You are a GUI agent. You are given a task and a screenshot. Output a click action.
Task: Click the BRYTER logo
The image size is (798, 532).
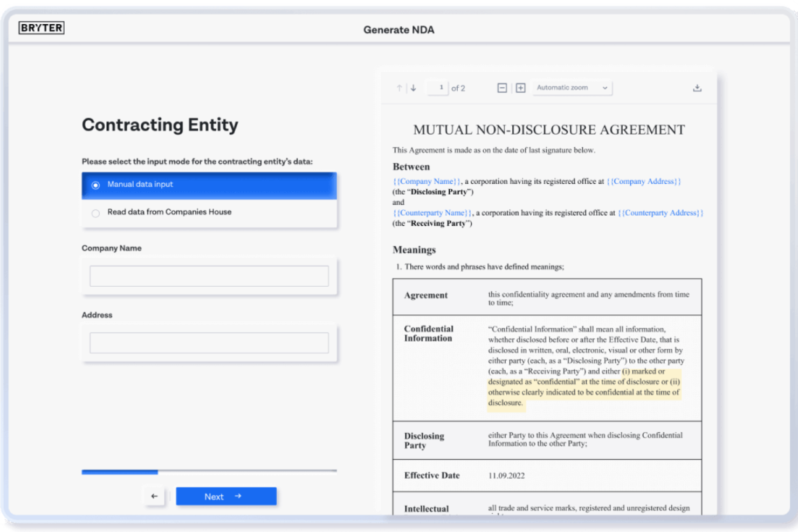point(42,28)
